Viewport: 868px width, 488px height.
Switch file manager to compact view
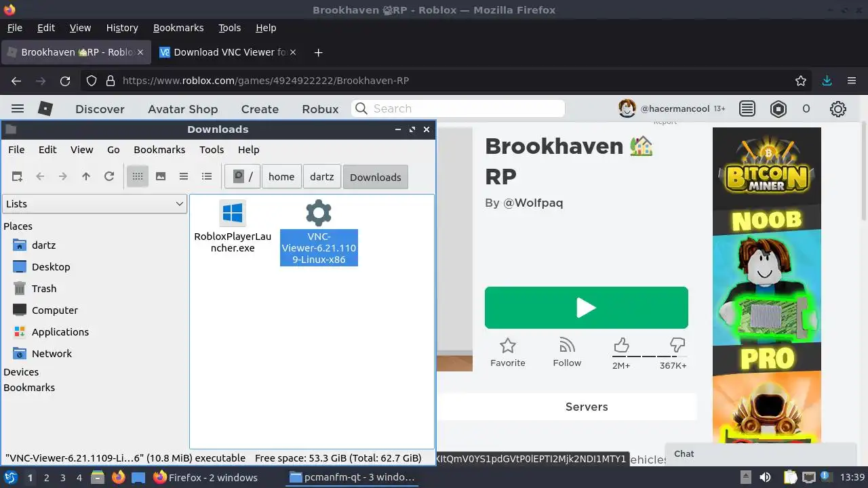184,176
